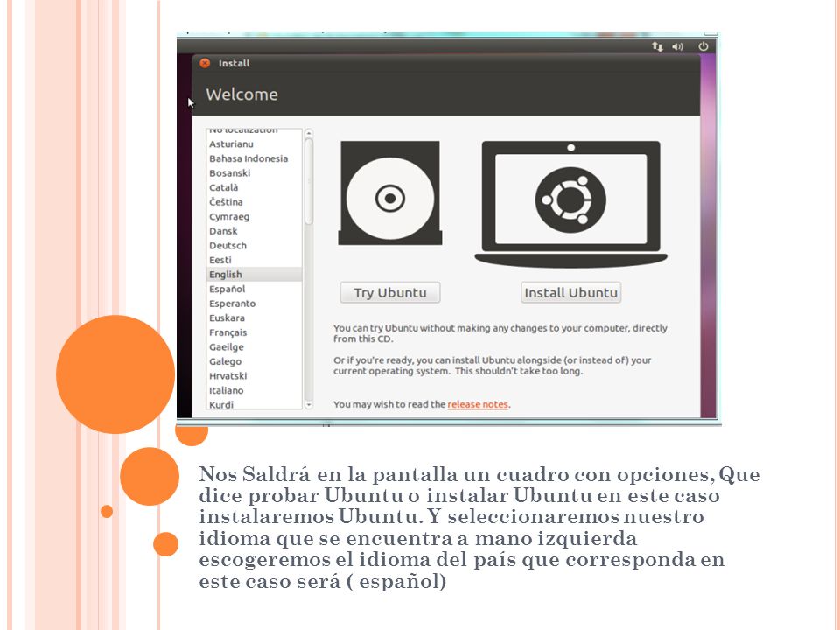Viewport: 840px width, 630px height.
Task: Select Gaeilge language
Action: click(x=255, y=346)
